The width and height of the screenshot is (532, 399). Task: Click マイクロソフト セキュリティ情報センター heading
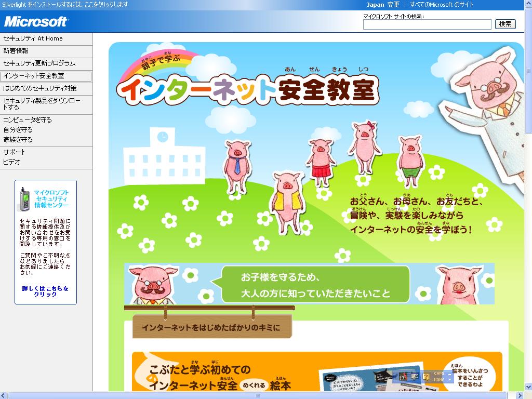point(51,199)
